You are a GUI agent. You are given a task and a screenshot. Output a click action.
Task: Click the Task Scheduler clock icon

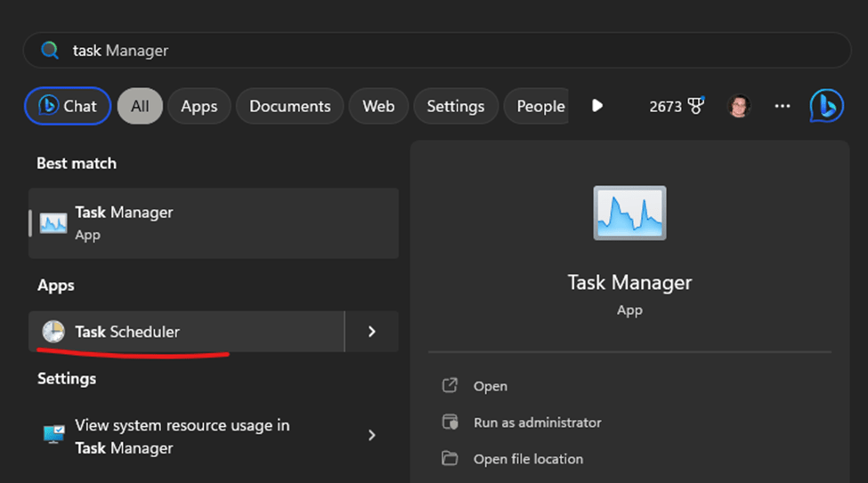click(53, 332)
